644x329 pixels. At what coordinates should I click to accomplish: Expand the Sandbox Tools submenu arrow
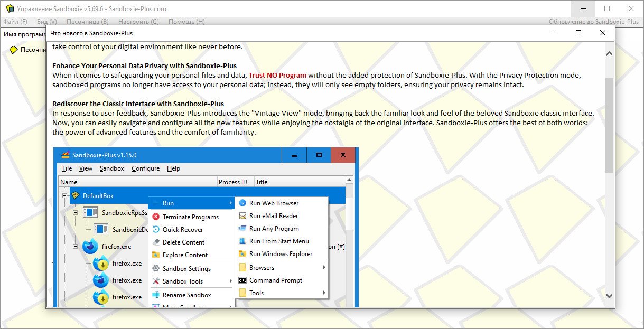point(231,281)
